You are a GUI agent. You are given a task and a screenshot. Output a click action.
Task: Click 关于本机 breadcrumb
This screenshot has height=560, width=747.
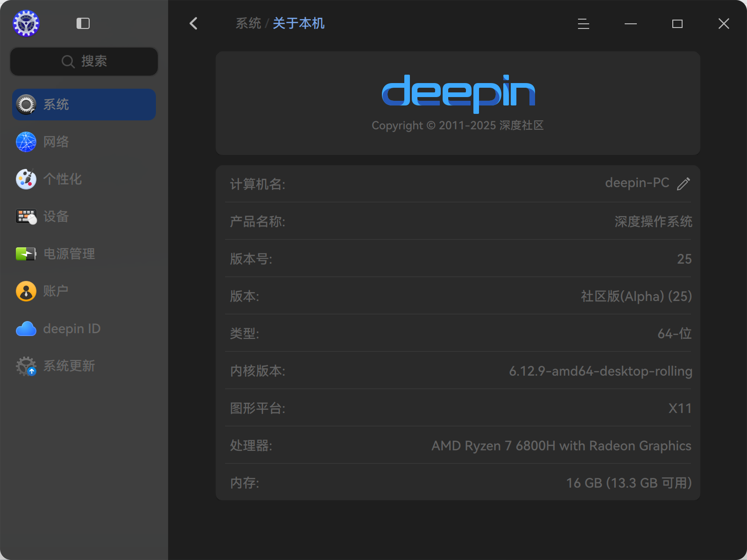point(299,23)
